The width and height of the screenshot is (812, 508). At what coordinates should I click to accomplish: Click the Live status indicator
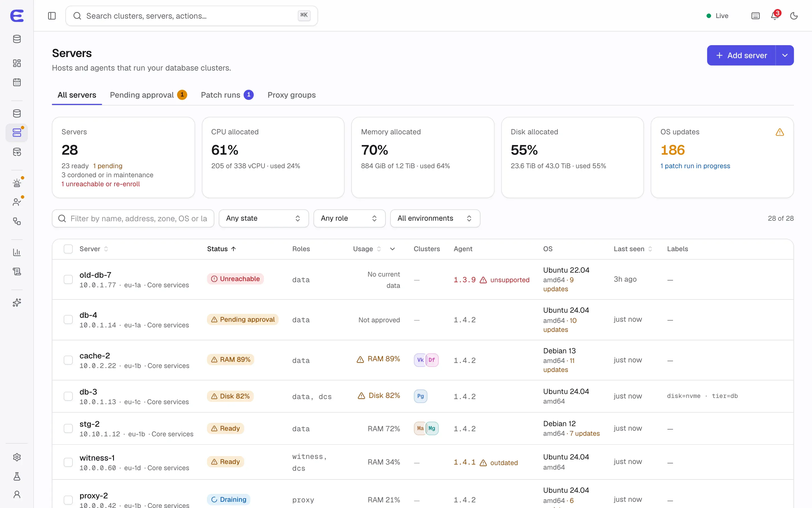click(717, 16)
